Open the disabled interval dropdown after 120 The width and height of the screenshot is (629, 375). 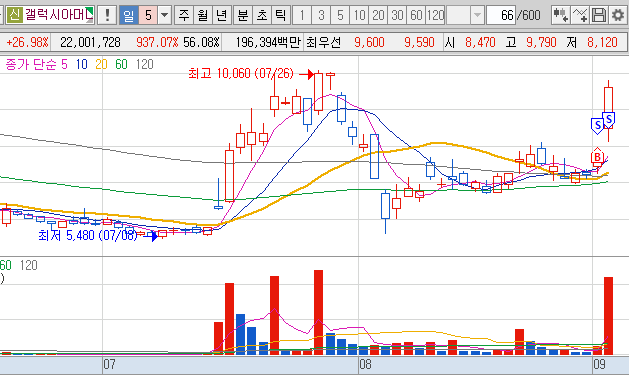click(x=477, y=15)
